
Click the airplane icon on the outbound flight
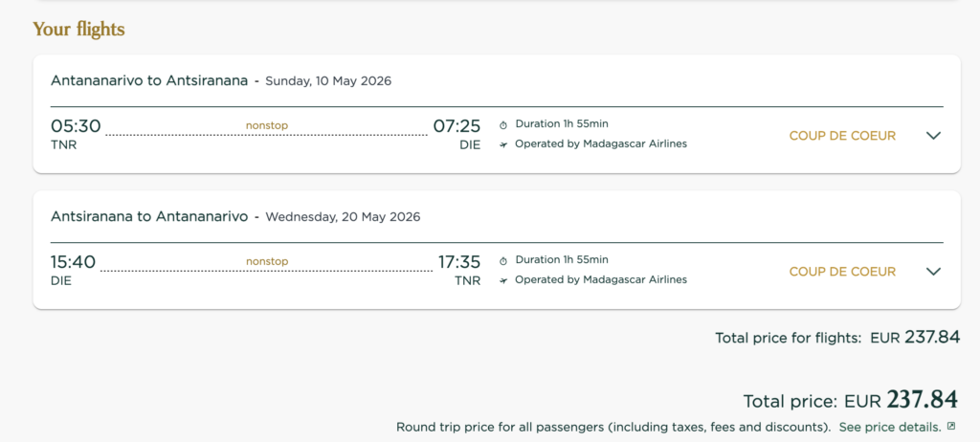[503, 144]
